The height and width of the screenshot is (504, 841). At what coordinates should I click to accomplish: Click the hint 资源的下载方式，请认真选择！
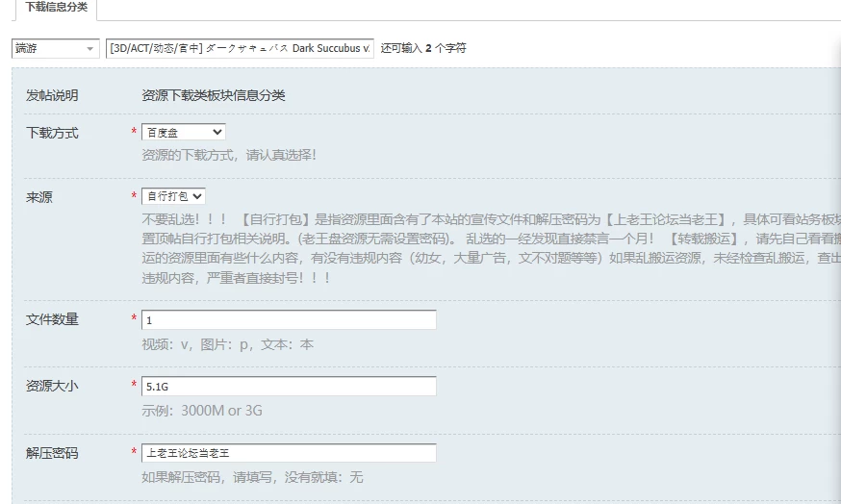(229, 155)
